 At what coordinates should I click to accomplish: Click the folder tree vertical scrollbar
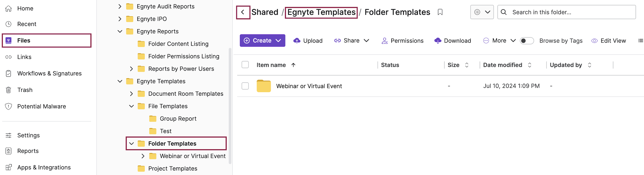tap(230, 106)
